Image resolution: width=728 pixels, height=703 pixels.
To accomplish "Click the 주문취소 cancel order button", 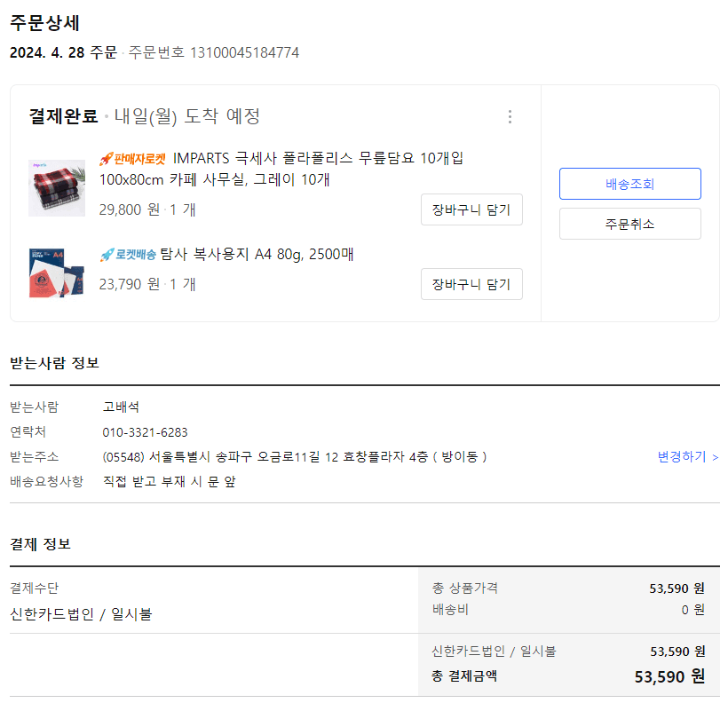I will click(x=629, y=224).
